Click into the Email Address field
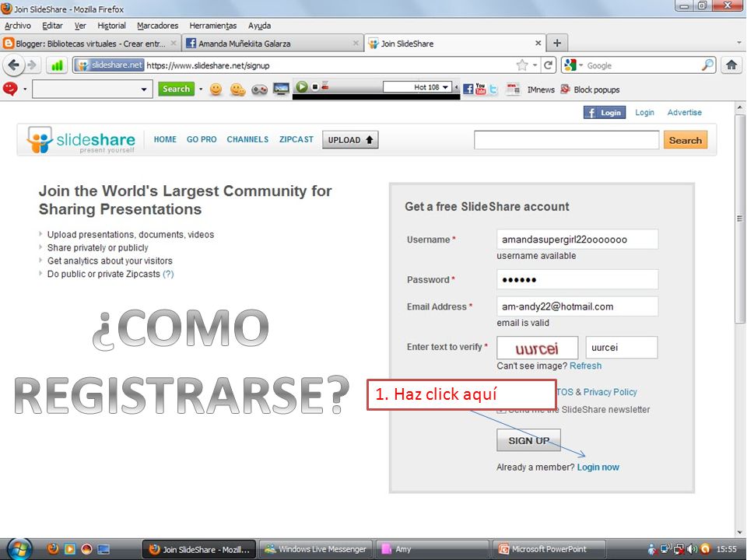Viewport: 747px width, 560px height. (x=577, y=306)
